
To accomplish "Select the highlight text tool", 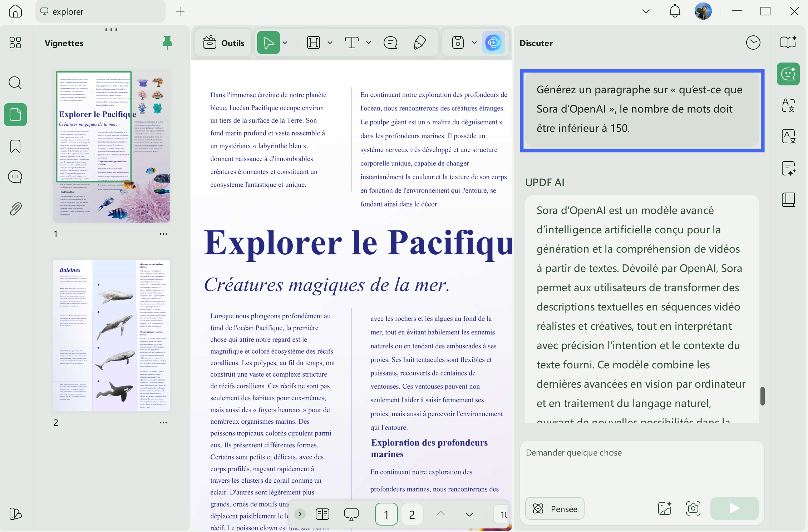I will click(314, 43).
